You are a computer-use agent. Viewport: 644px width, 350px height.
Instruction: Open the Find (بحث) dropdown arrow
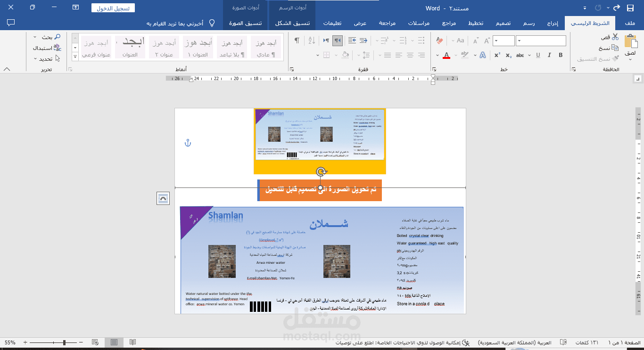point(35,37)
